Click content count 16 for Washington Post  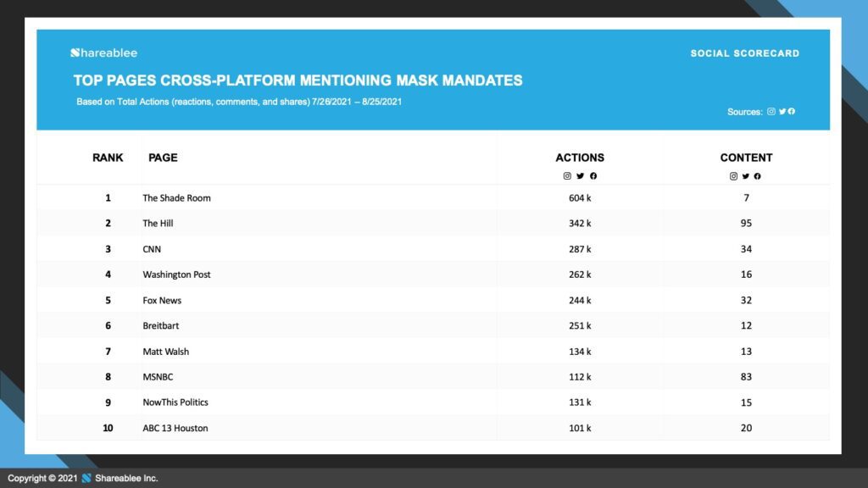746,274
